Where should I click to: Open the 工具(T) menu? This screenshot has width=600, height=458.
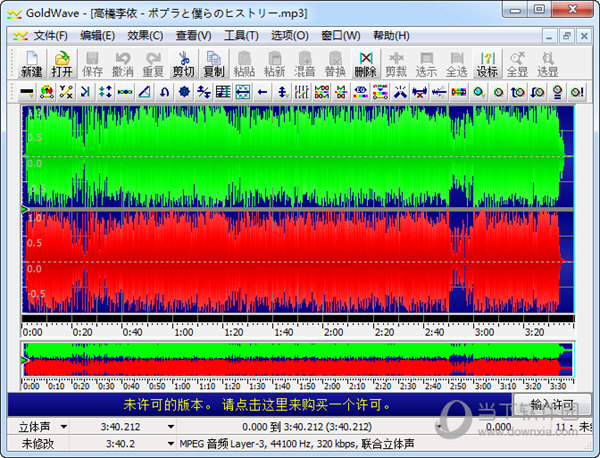pos(241,35)
